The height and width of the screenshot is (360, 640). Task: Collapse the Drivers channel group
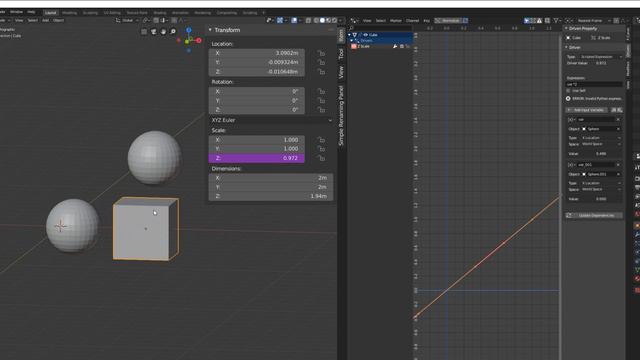tap(352, 41)
